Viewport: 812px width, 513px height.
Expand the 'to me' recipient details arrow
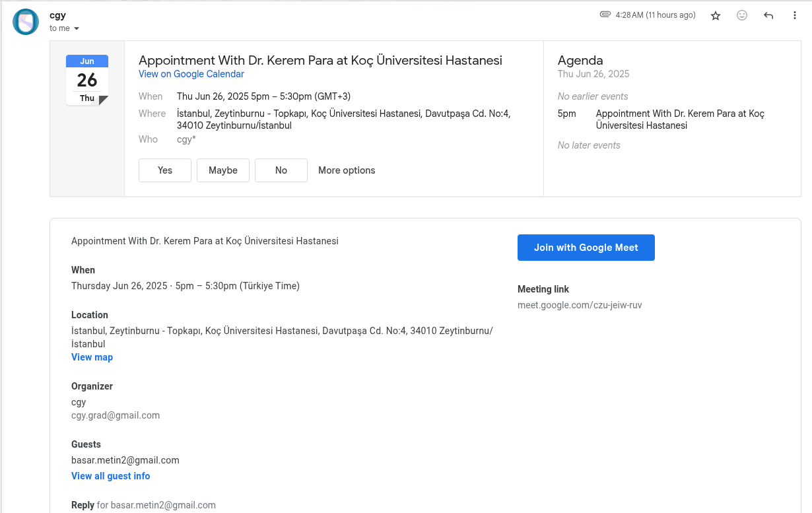pos(77,28)
